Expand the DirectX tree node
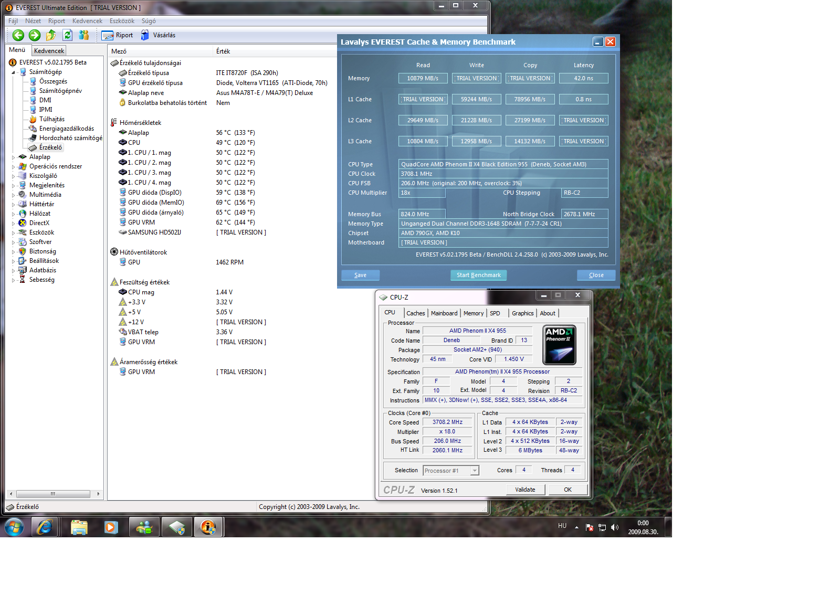This screenshot has width=840, height=616. pos(13,223)
